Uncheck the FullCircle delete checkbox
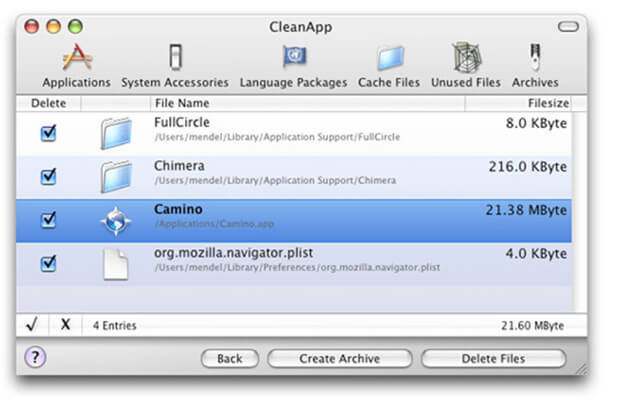The height and width of the screenshot is (405, 620). coord(48,133)
